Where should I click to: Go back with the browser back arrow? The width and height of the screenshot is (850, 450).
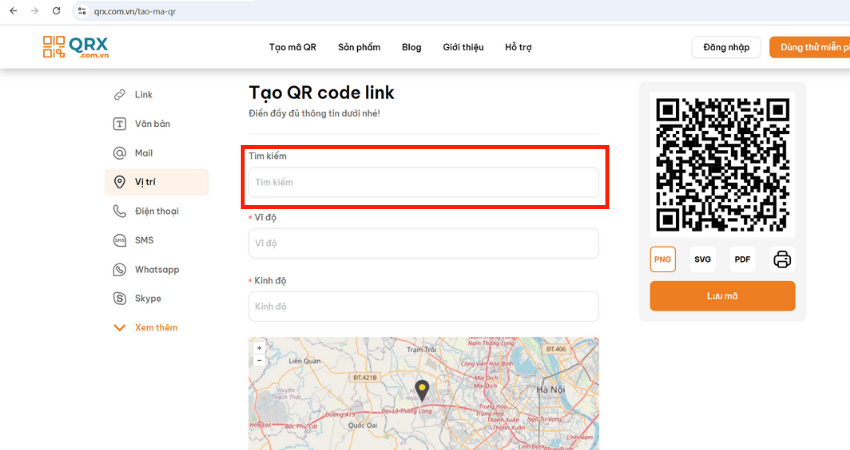[14, 11]
